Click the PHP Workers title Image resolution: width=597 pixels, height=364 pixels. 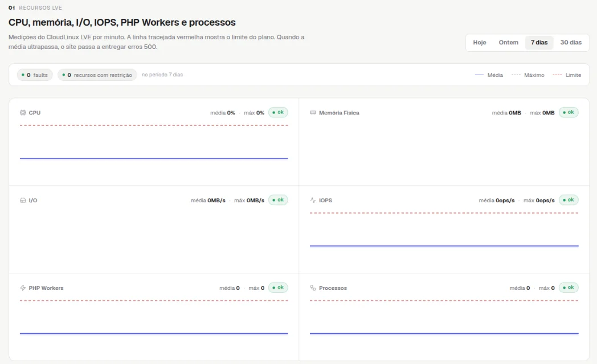point(46,288)
